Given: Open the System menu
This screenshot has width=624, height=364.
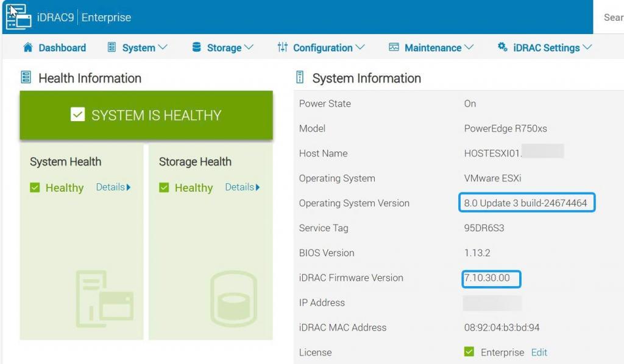Looking at the screenshot, I should (x=137, y=47).
